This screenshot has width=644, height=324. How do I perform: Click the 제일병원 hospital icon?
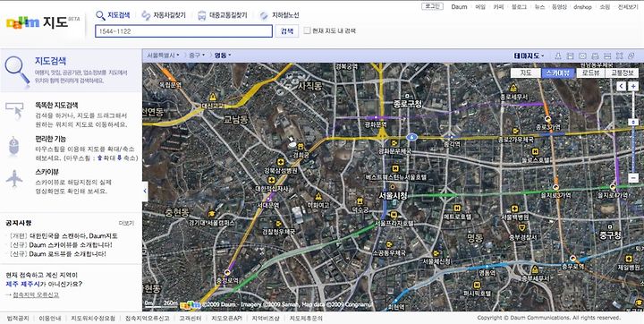[x=628, y=259]
